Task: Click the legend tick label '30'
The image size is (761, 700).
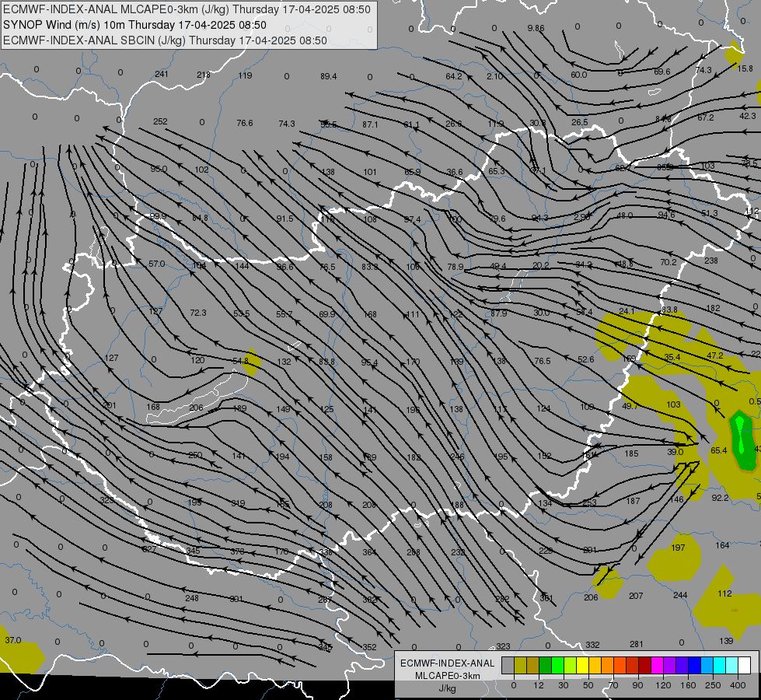Action: click(x=563, y=685)
